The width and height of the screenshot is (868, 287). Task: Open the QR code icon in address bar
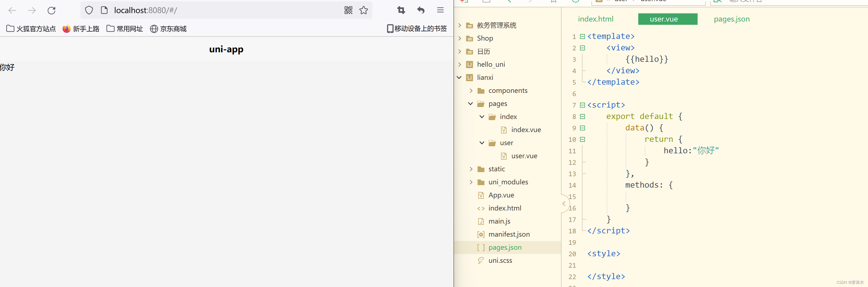(348, 10)
